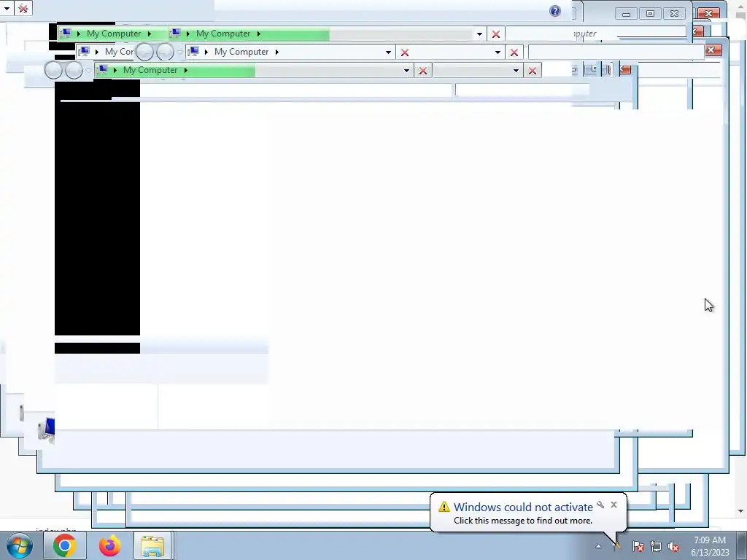Open Windows Explorer from the taskbar
This screenshot has width=747, height=560.
(152, 545)
